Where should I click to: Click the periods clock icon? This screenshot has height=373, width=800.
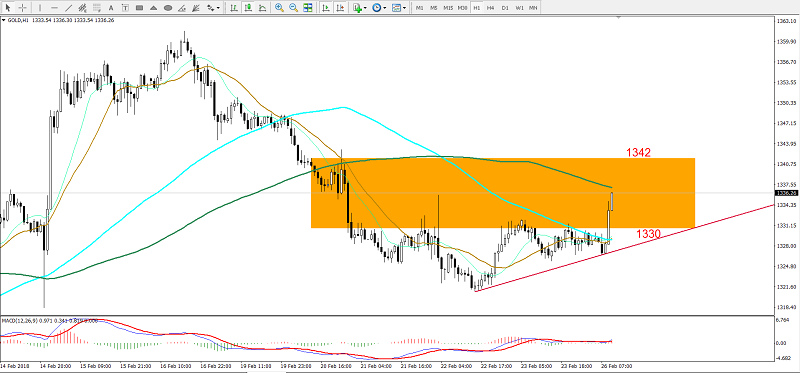377,8
